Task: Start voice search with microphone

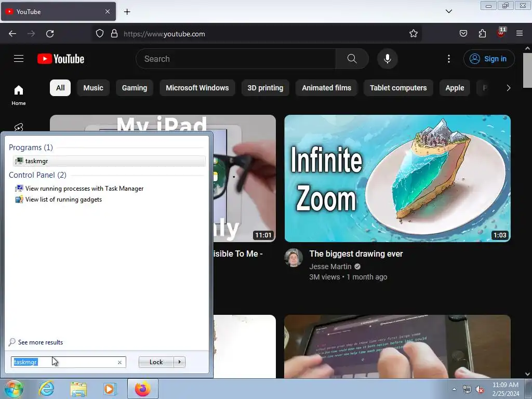Action: click(387, 59)
